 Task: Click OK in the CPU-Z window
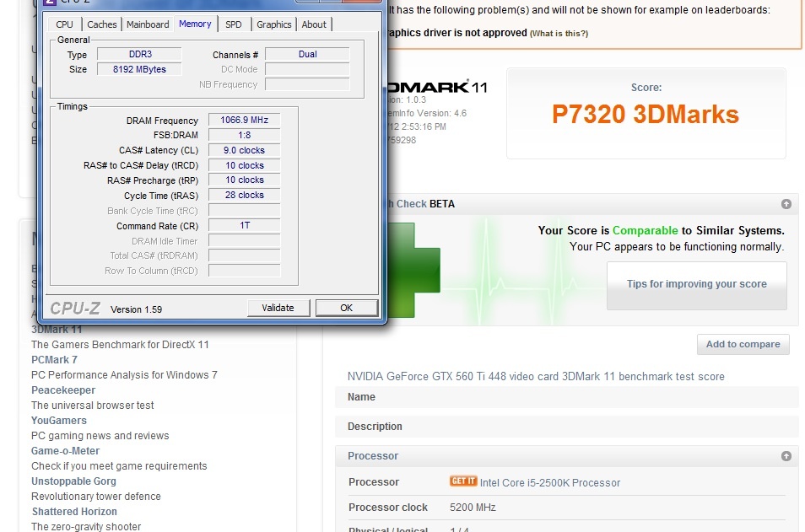tap(347, 308)
